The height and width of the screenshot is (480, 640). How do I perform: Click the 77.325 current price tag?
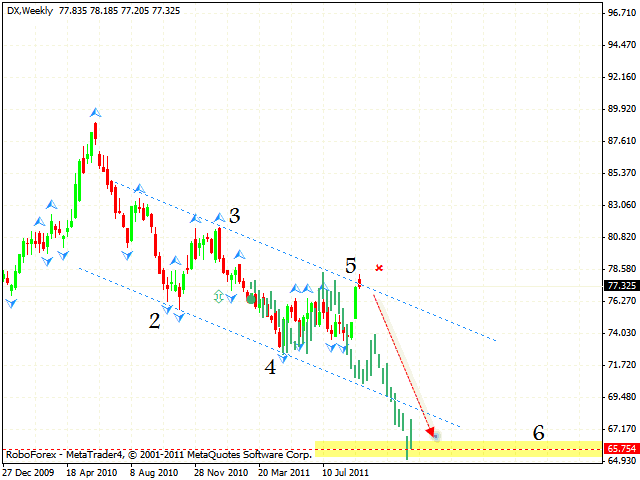[x=619, y=285]
